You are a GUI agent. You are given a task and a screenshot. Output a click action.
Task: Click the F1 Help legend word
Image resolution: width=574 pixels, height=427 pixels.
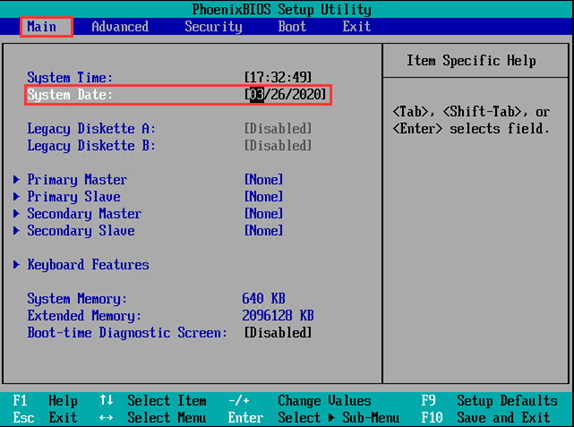tap(63, 401)
